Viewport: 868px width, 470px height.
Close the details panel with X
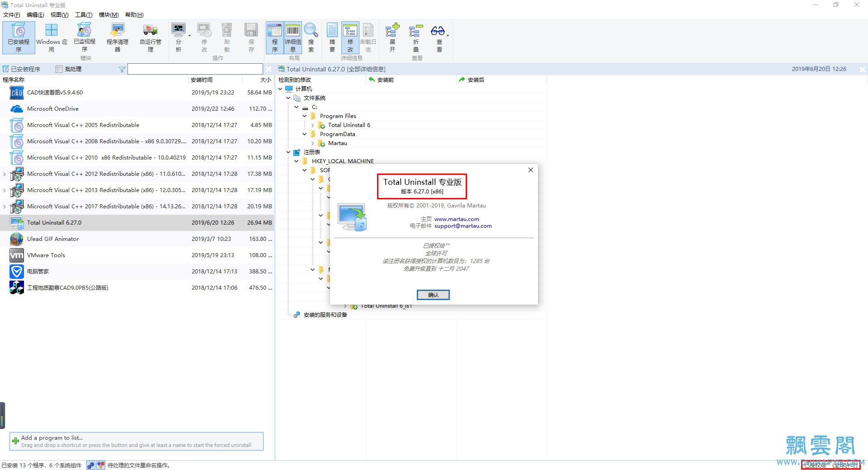click(862, 69)
